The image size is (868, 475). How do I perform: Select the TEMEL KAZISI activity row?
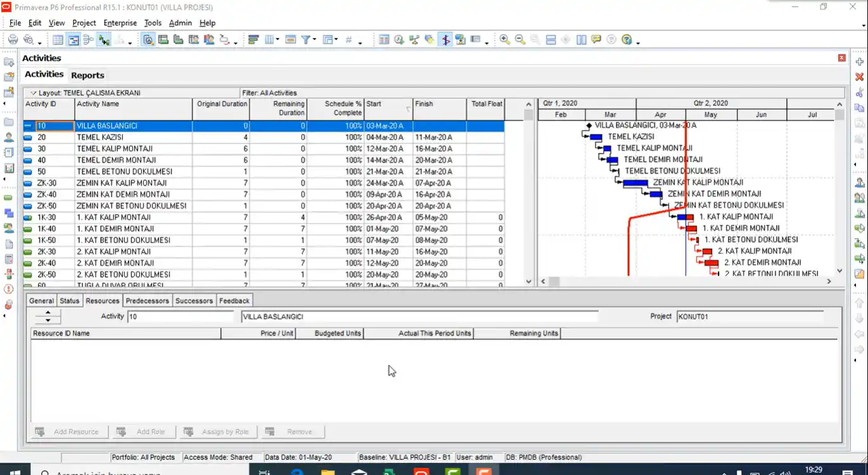pyautogui.click(x=264, y=137)
